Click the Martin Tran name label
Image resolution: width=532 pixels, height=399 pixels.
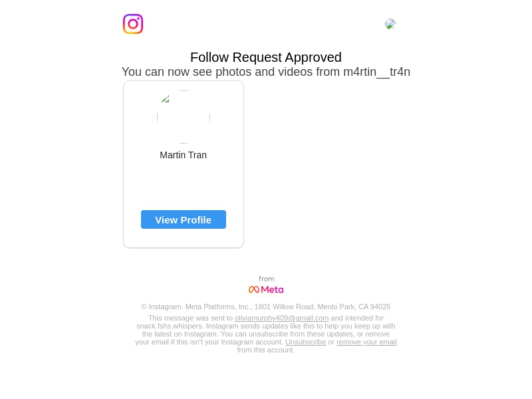click(x=184, y=155)
